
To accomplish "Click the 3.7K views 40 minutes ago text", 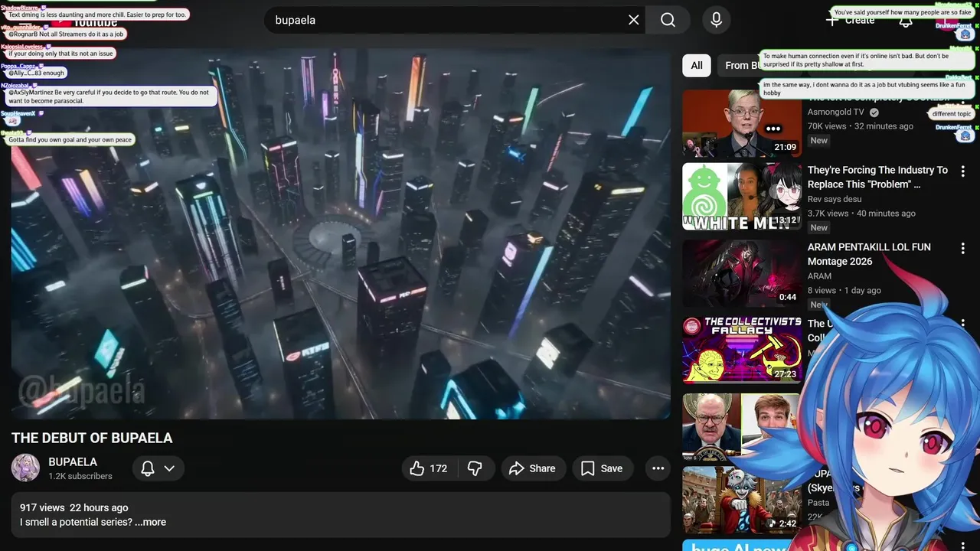I will click(x=861, y=214).
